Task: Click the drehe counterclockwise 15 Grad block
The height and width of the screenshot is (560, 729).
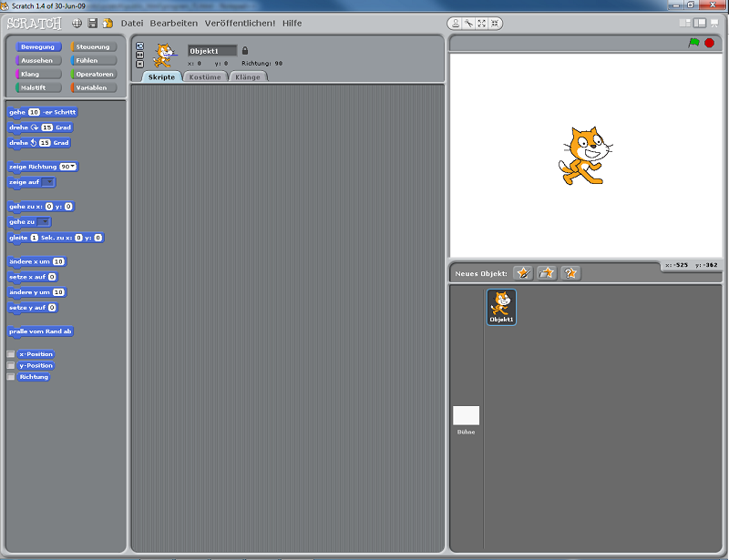Action: click(x=39, y=143)
